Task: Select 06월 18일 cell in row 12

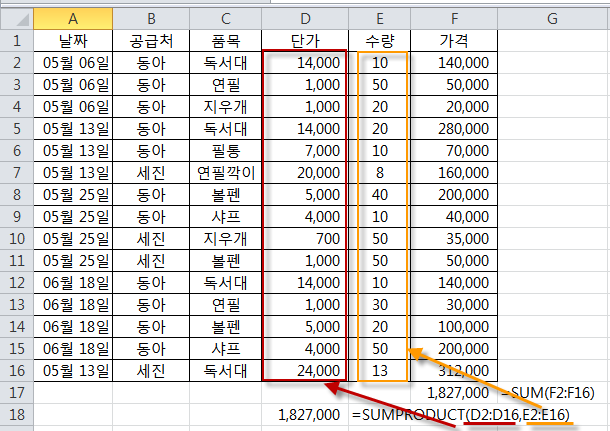Action: tap(73, 282)
